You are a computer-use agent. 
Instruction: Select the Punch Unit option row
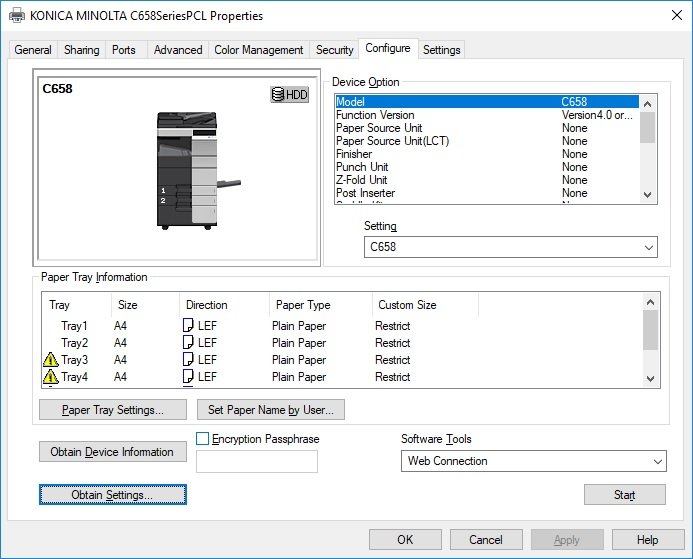(x=487, y=167)
